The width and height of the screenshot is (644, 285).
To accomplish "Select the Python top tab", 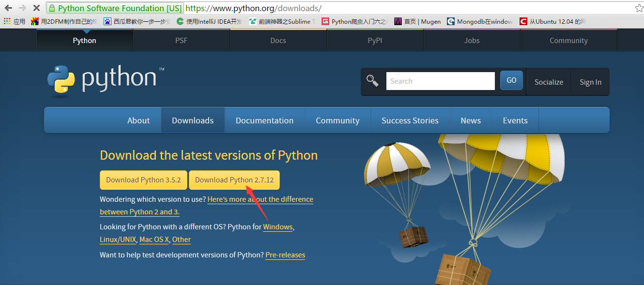I will 85,40.
